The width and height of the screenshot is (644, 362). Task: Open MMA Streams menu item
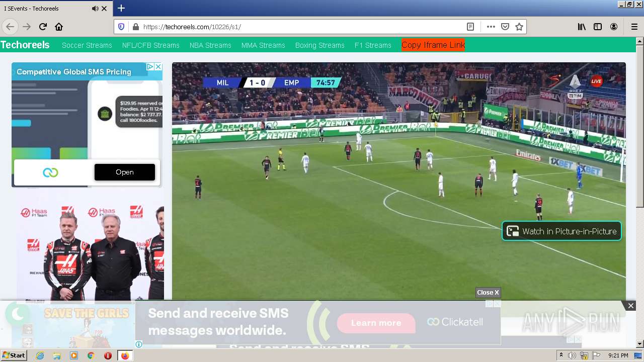[x=263, y=45]
